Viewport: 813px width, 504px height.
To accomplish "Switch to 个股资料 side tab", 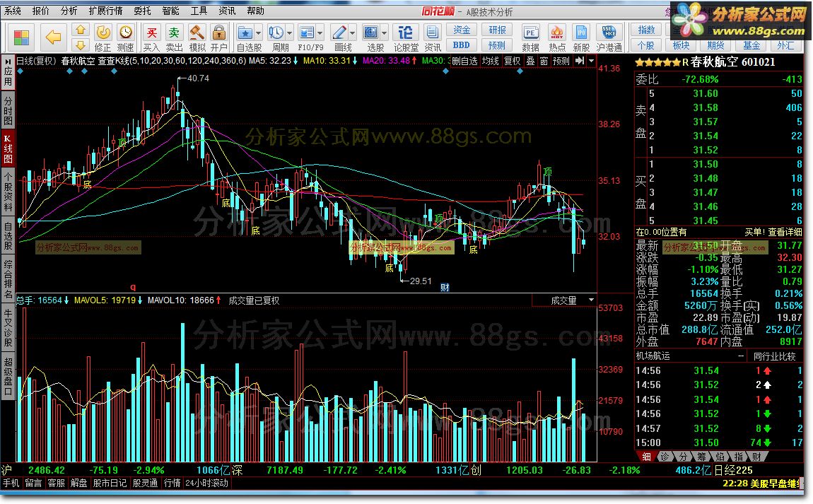I will [8, 192].
